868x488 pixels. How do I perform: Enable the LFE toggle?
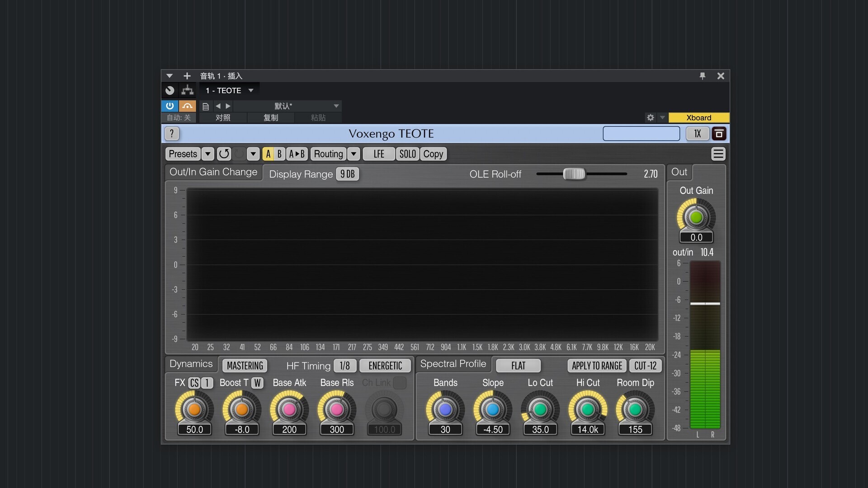pyautogui.click(x=378, y=154)
